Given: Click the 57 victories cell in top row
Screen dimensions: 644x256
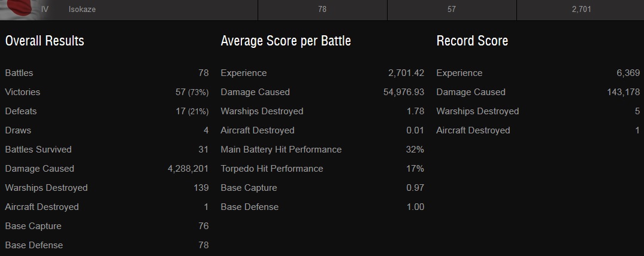Looking at the screenshot, I should pos(452,10).
